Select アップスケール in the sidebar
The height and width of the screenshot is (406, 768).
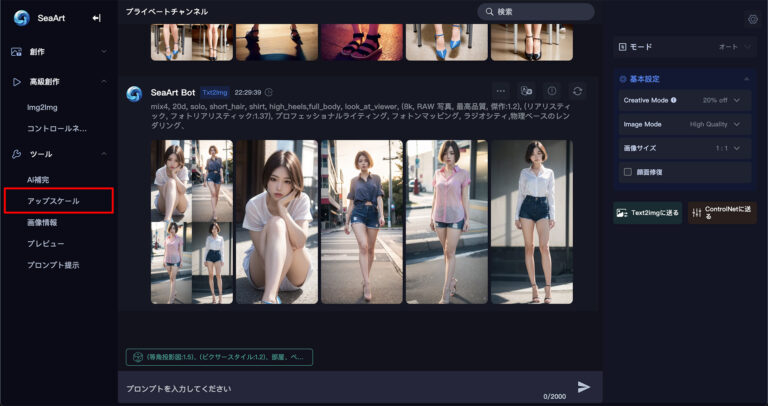[54, 201]
